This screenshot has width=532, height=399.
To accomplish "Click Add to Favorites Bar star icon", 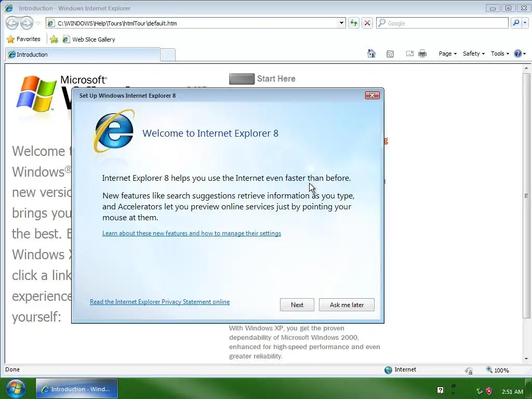I will pyautogui.click(x=54, y=39).
